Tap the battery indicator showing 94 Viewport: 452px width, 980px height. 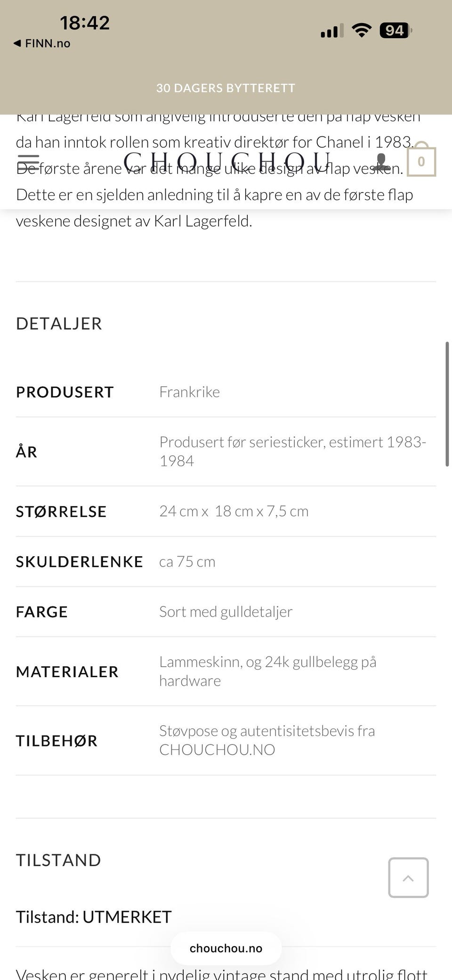click(395, 31)
